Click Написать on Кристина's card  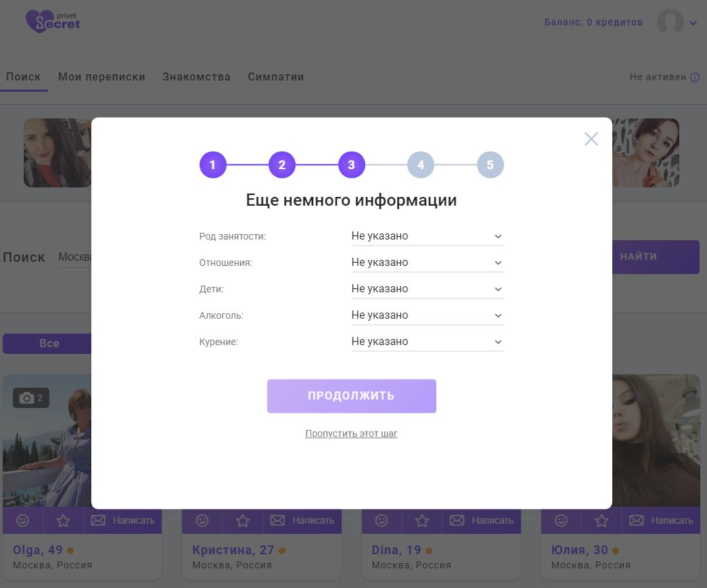pyautogui.click(x=302, y=521)
